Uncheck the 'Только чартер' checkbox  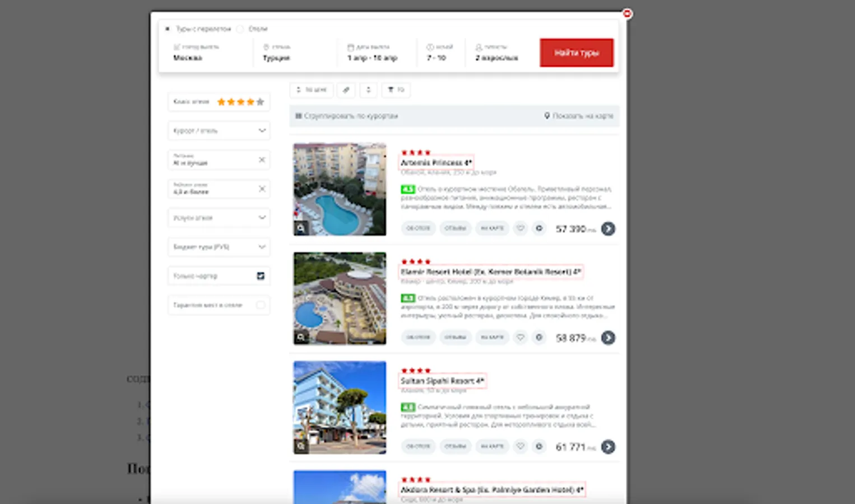[261, 276]
